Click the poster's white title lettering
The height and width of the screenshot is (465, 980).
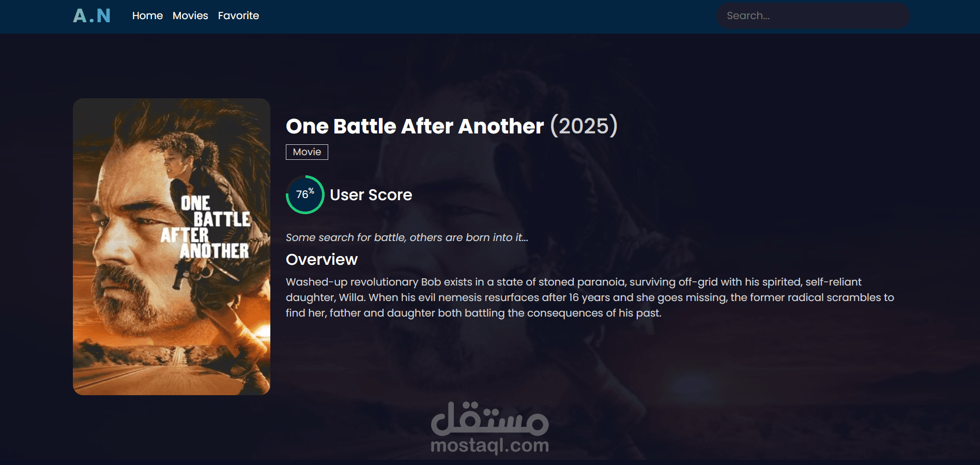206,227
